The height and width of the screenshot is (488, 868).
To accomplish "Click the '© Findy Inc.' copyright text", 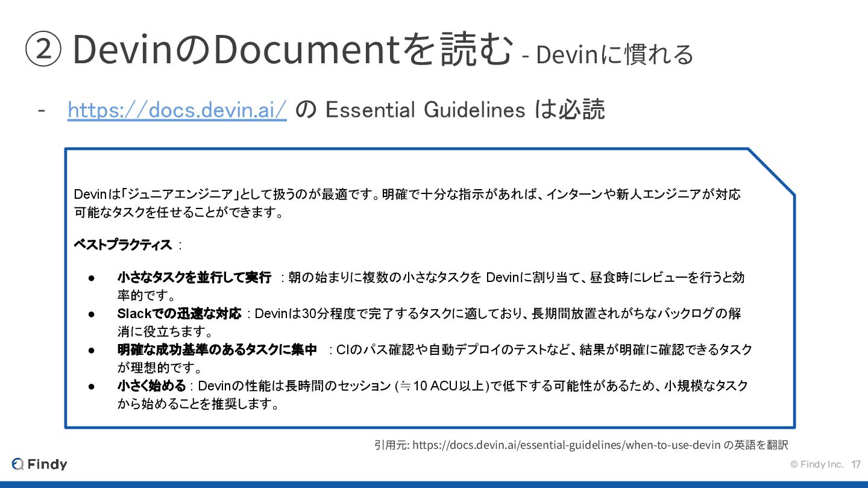I will [817, 464].
